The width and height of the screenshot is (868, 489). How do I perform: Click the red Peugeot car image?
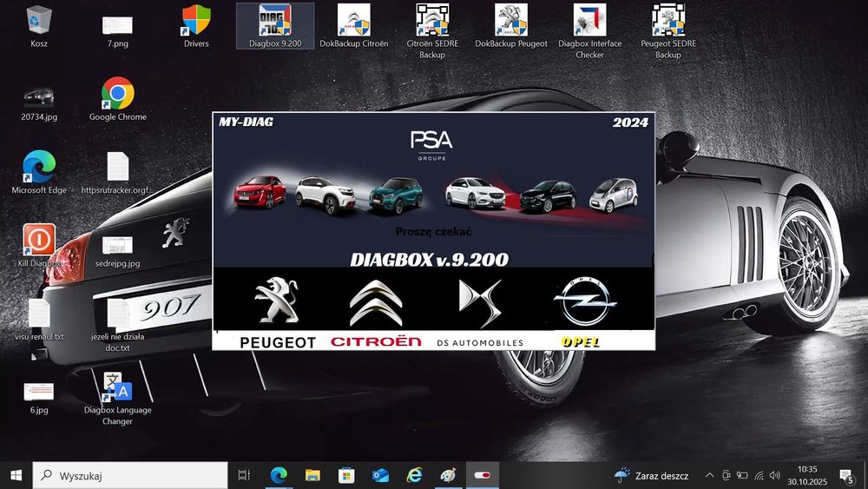260,192
